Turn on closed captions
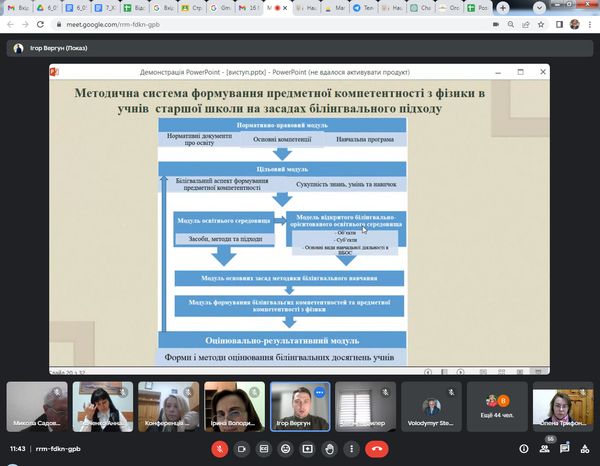The width and height of the screenshot is (600, 466). coord(261,449)
